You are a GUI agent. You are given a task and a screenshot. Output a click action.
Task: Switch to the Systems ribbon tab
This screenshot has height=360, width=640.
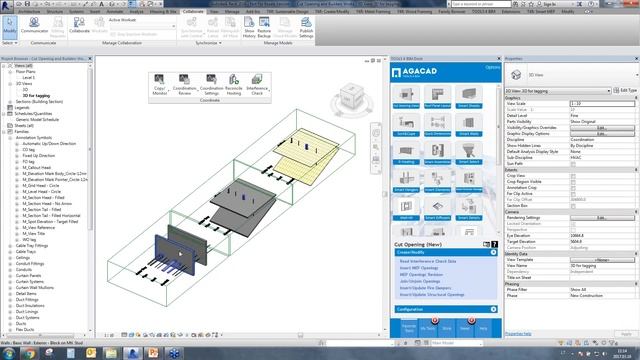coord(76,12)
